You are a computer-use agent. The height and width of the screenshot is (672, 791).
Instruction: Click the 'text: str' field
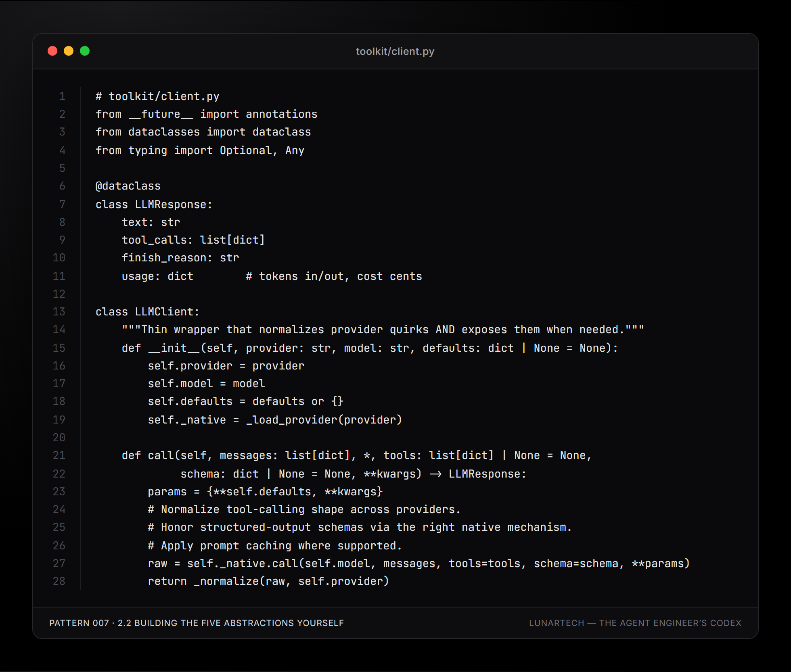151,222
